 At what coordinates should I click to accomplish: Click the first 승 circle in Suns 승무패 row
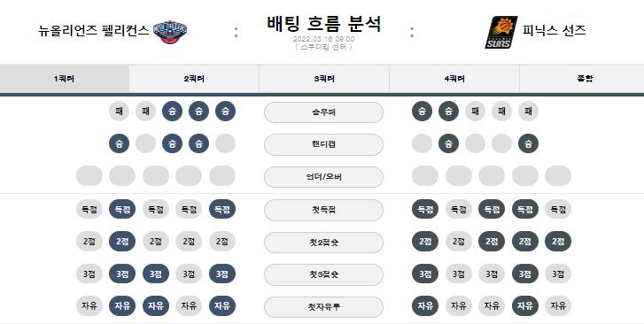coord(422,112)
